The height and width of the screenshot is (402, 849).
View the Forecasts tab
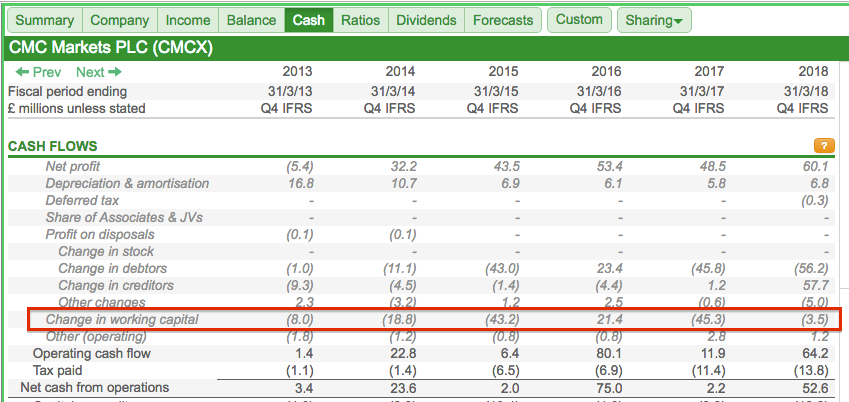(x=503, y=21)
